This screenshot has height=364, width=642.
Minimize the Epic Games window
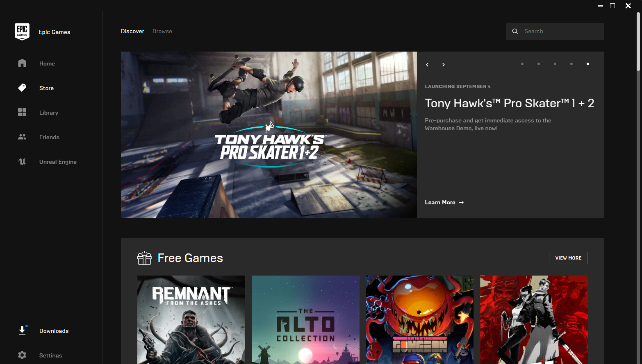601,6
